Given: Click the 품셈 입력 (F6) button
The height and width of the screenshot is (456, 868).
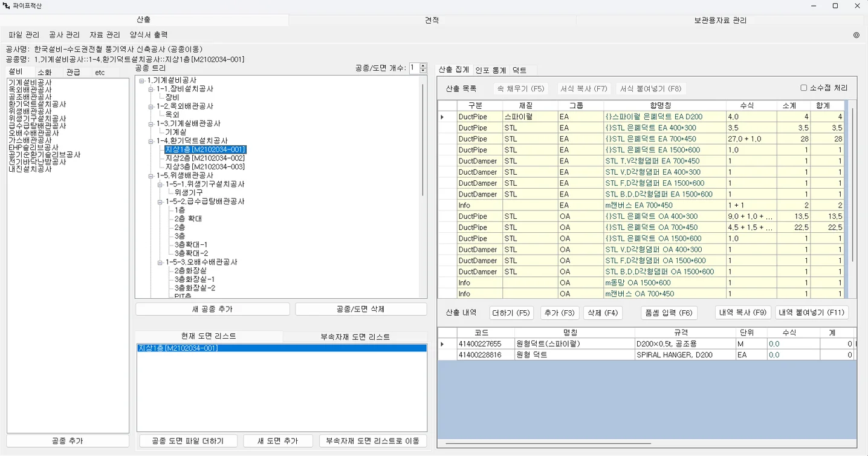Looking at the screenshot, I should pos(669,313).
